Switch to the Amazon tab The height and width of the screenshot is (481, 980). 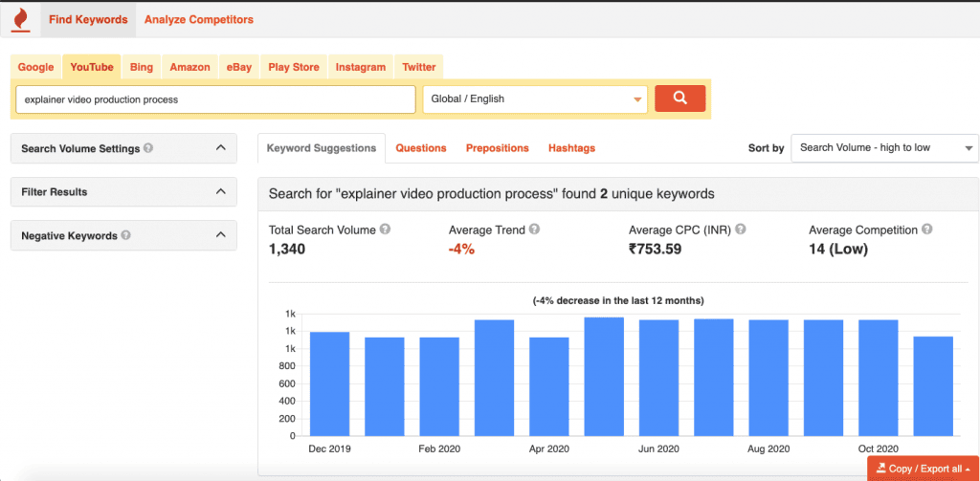[190, 67]
